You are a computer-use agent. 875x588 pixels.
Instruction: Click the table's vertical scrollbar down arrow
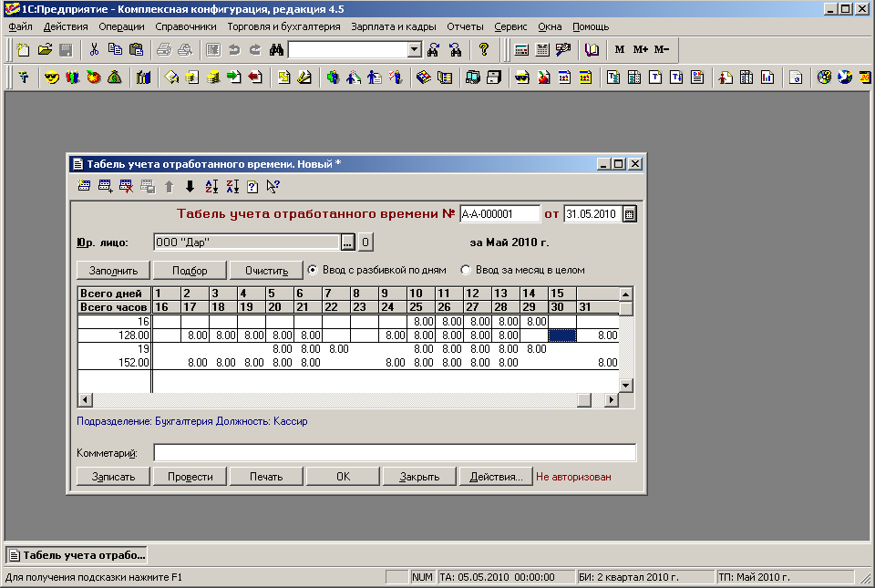coord(626,385)
